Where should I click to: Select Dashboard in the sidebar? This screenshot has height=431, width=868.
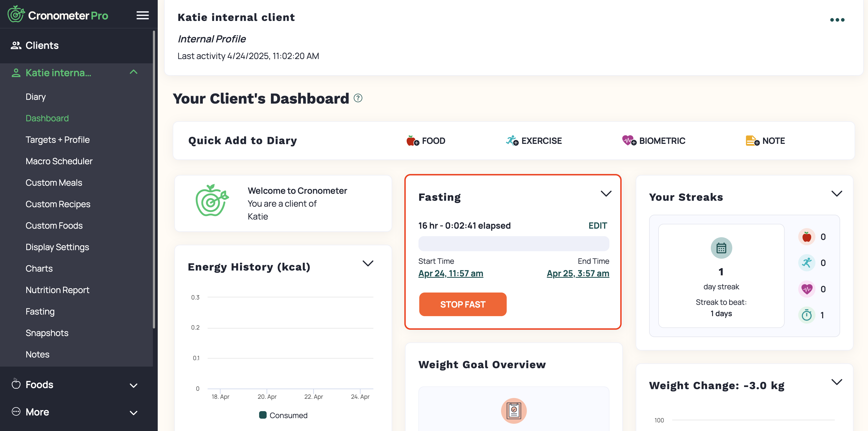[x=47, y=118]
